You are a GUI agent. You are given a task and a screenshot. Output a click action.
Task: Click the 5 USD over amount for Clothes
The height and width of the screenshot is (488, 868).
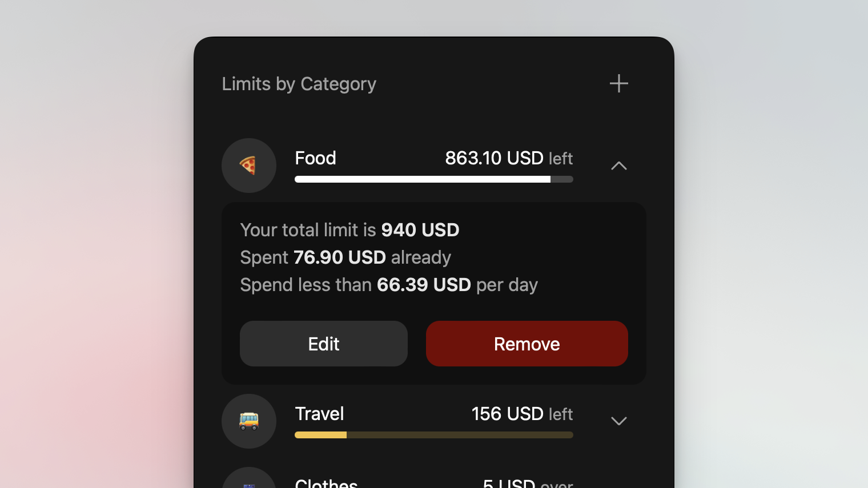(x=528, y=484)
